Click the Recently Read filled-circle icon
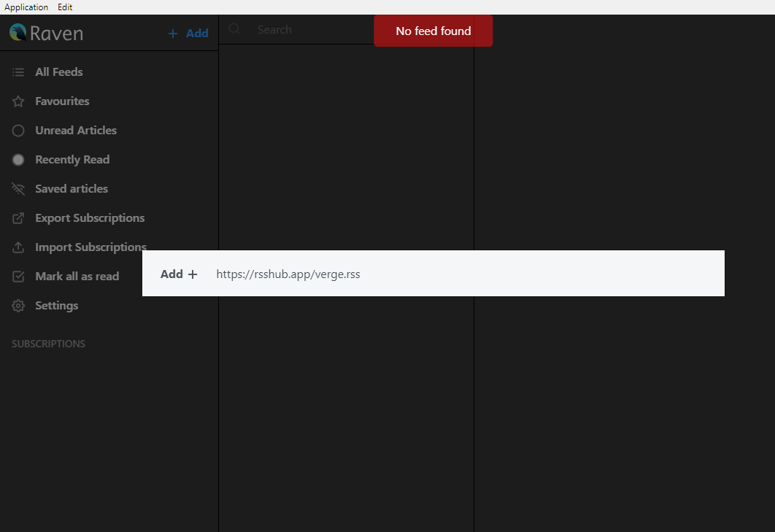Screen dimensions: 775x532 click(18, 159)
